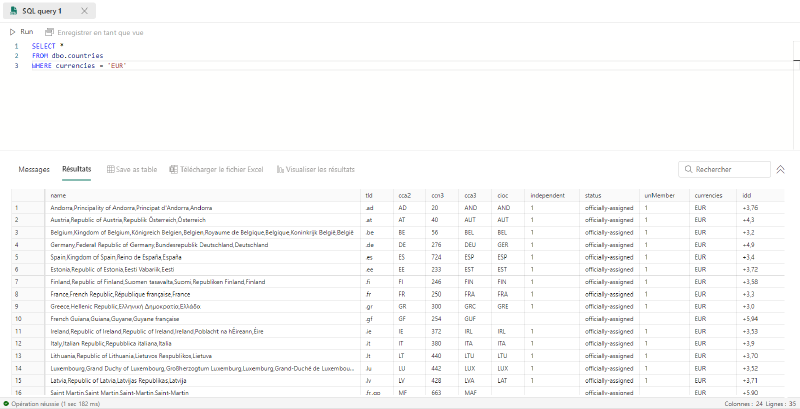Click the cca2 column header
The image size is (800, 409).
[x=410, y=195]
